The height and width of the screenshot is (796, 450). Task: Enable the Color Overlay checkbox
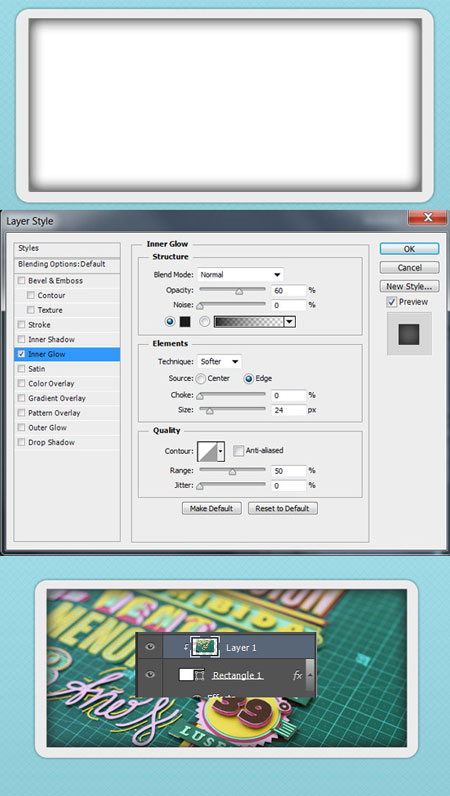pos(21,384)
